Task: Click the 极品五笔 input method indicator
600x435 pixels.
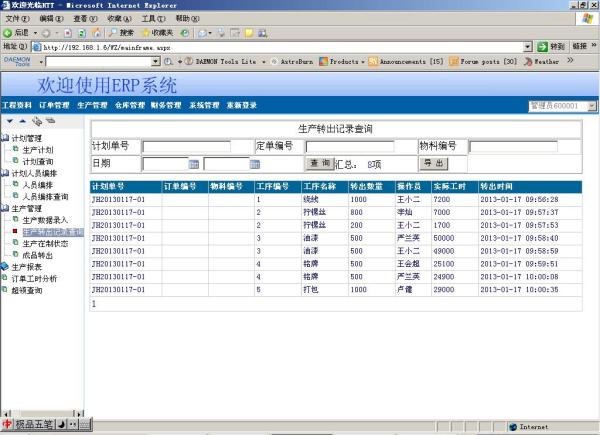Action: [x=32, y=426]
